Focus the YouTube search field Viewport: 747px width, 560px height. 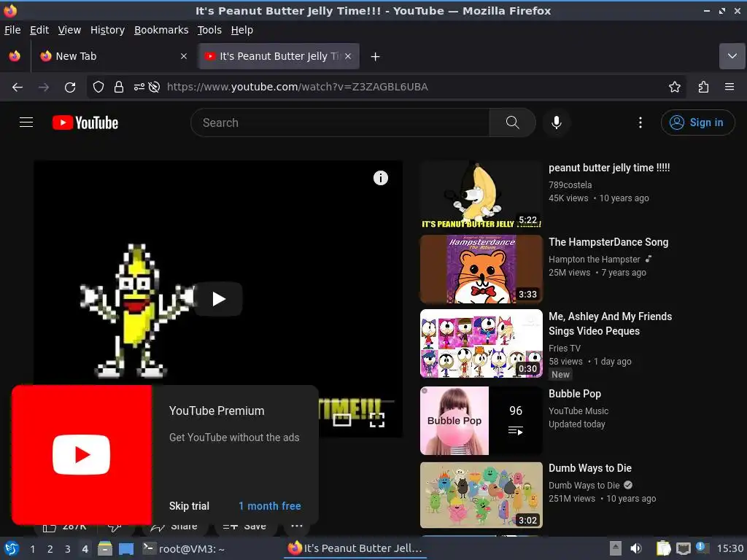click(x=340, y=122)
